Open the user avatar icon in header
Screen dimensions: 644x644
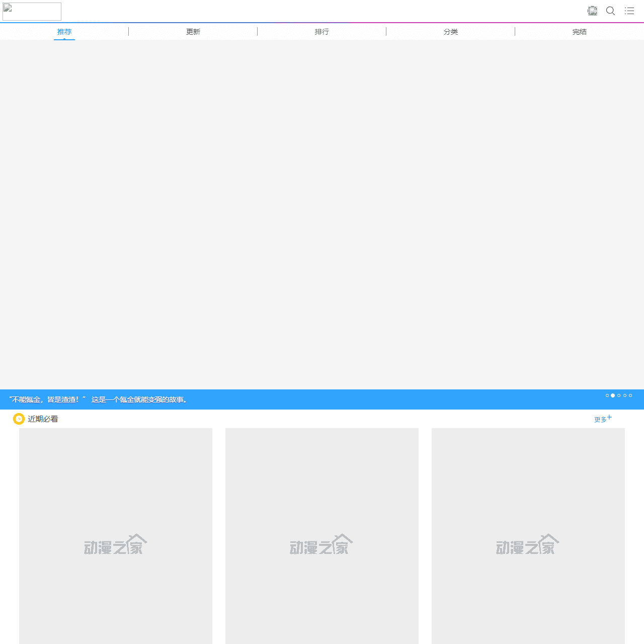click(593, 11)
